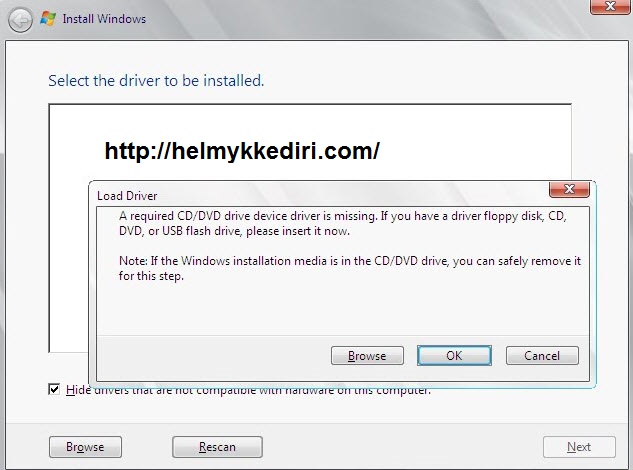Toggle Hide incompatible drivers checkbox
This screenshot has height=470, width=633.
pyautogui.click(x=54, y=389)
